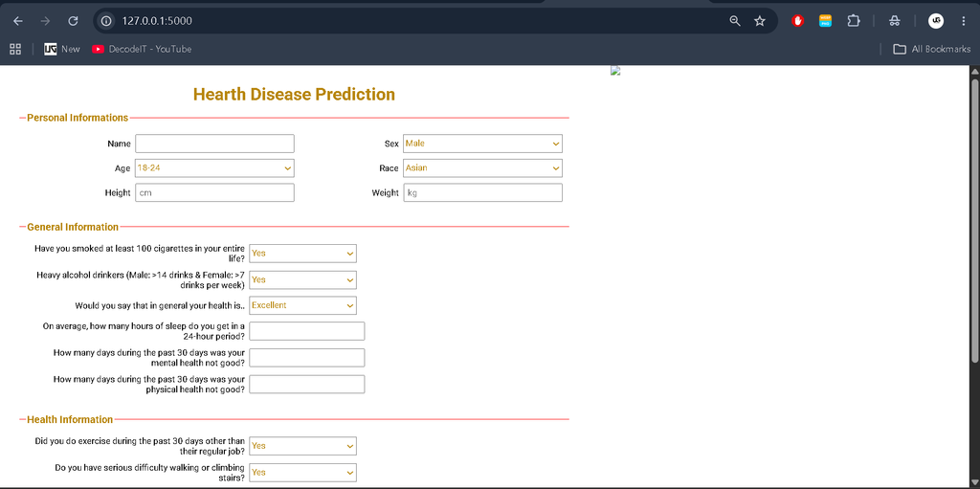980x489 pixels.
Task: Bookmark this tab with the star
Action: coord(759,21)
